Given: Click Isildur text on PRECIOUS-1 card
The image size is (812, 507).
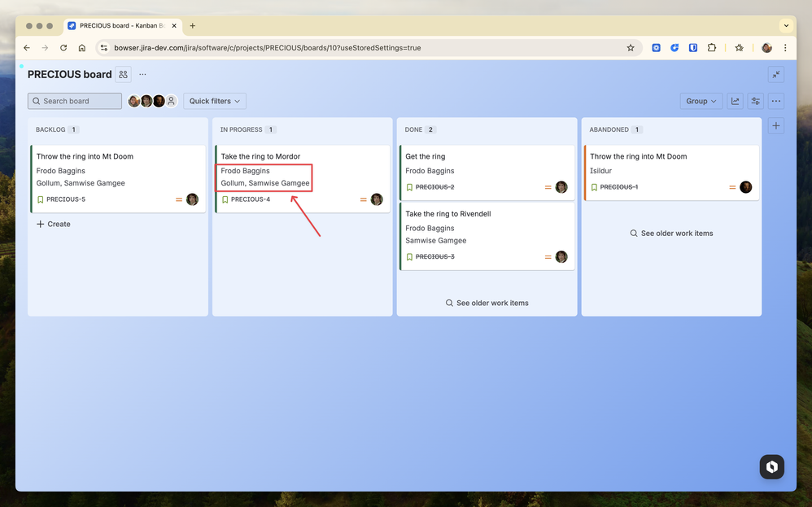Looking at the screenshot, I should click(x=600, y=171).
